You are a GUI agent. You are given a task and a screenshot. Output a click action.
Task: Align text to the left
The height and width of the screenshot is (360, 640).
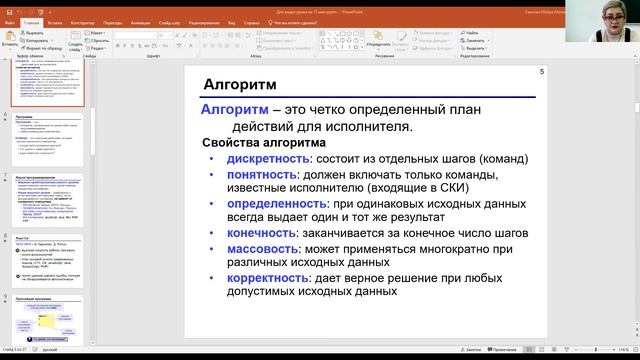[x=205, y=46]
